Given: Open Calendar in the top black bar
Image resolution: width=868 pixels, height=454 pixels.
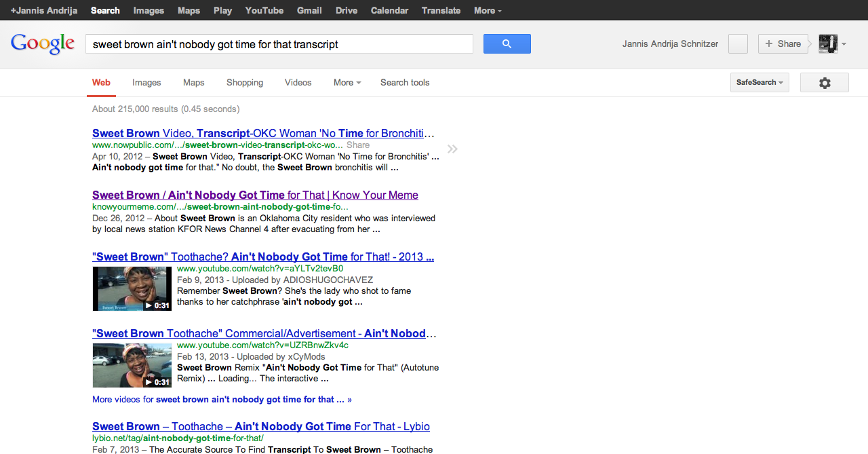Looking at the screenshot, I should 390,10.
